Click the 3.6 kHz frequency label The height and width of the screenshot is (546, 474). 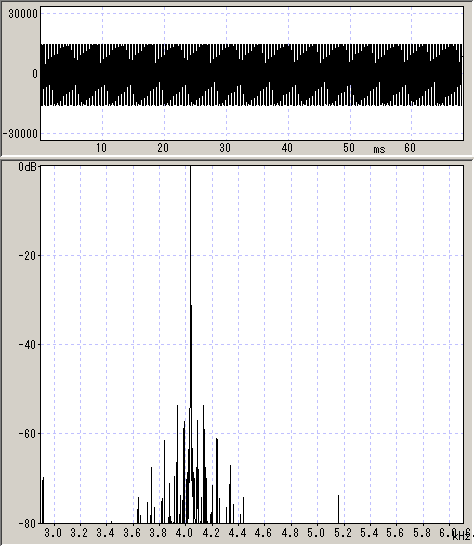coord(132,533)
